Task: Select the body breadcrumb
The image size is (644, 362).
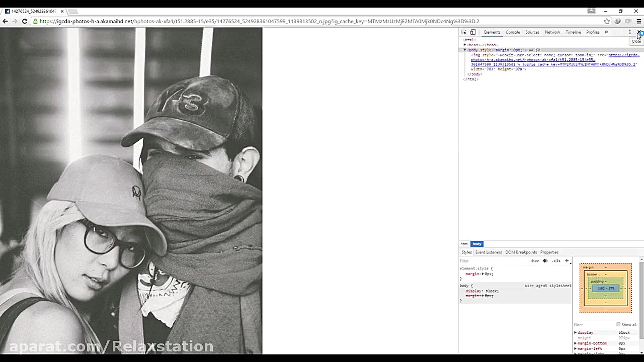Action: [x=477, y=244]
